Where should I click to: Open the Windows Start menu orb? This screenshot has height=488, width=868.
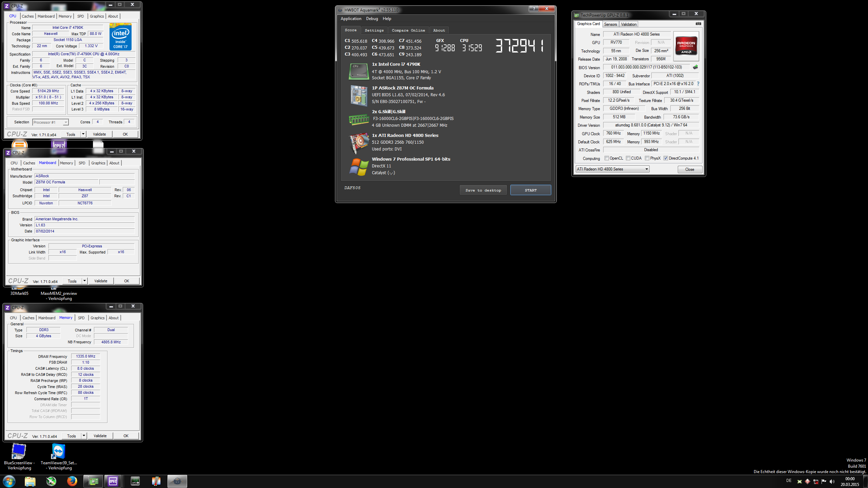[x=9, y=481]
